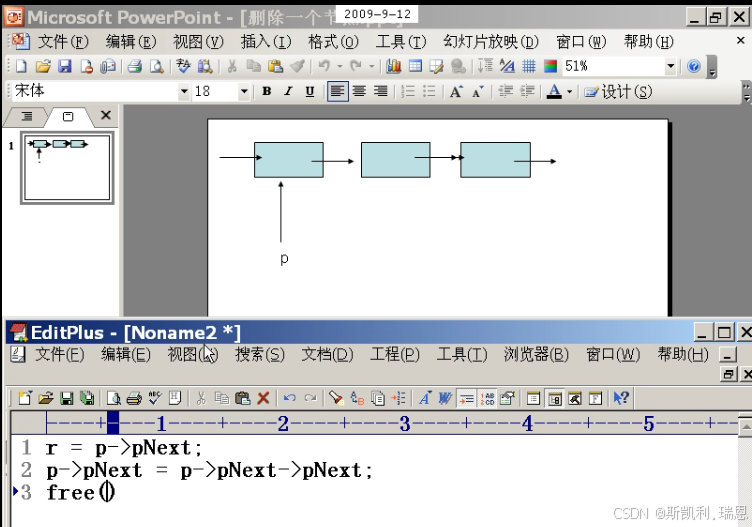The width and height of the screenshot is (752, 527).
Task: Toggle Italic formatting in PowerPoint
Action: (x=288, y=91)
